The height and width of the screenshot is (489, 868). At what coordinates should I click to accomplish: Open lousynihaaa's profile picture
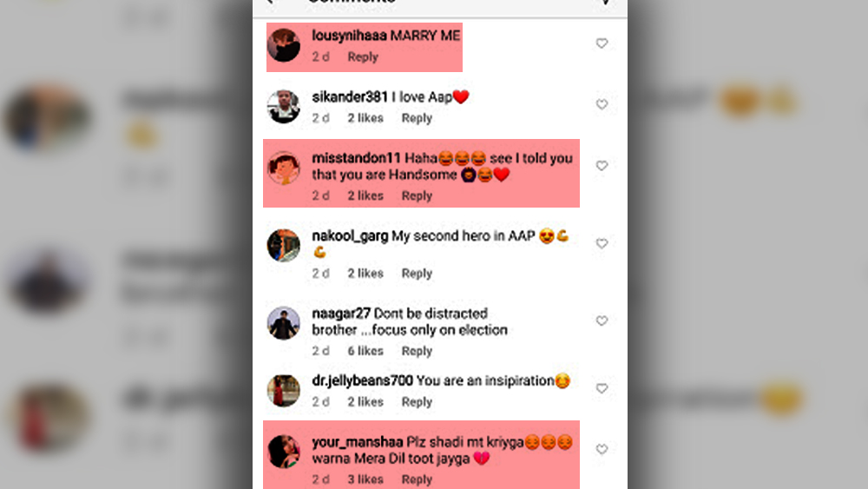[x=284, y=45]
